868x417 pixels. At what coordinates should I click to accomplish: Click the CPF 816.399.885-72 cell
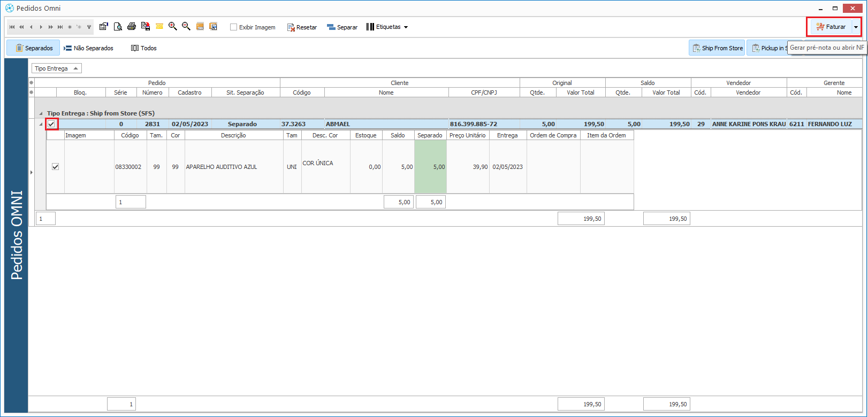pyautogui.click(x=484, y=124)
